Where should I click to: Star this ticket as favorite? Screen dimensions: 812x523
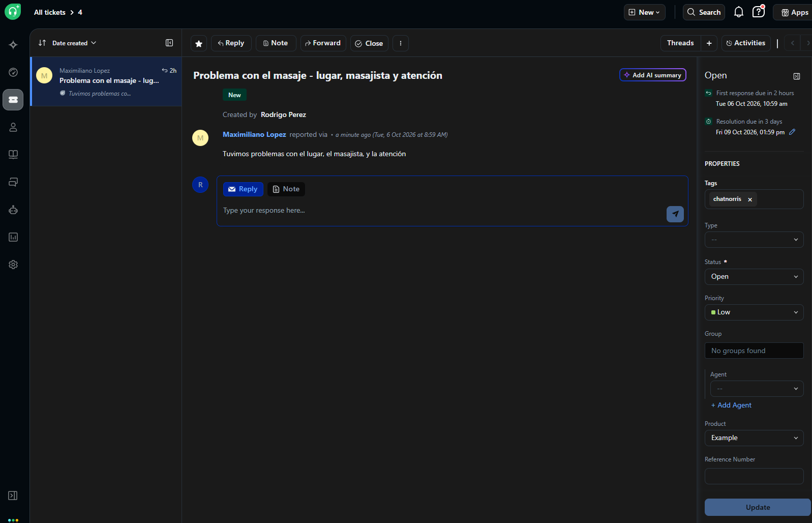coord(199,43)
